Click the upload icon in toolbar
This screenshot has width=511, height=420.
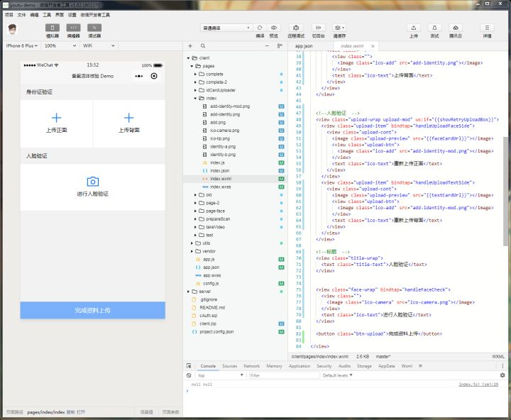click(x=414, y=28)
